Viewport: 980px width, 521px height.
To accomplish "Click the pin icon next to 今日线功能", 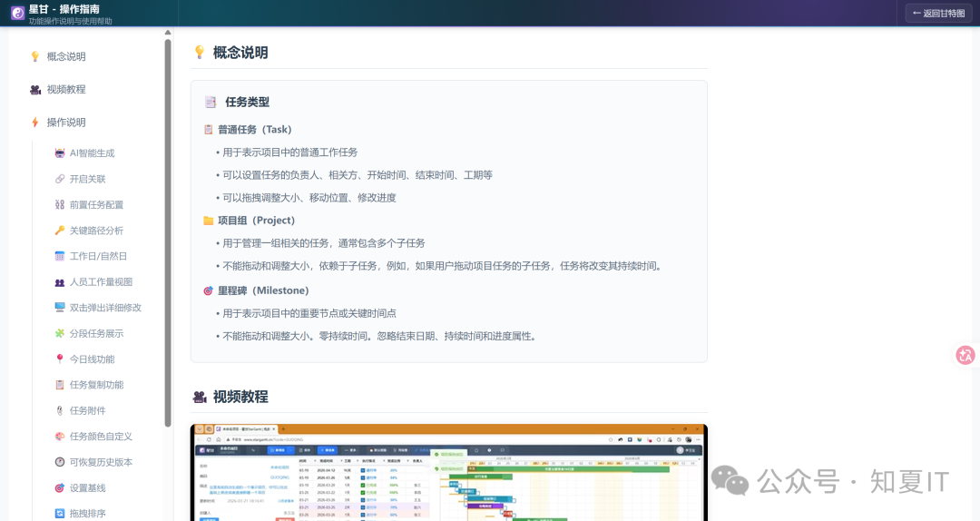I will [59, 359].
